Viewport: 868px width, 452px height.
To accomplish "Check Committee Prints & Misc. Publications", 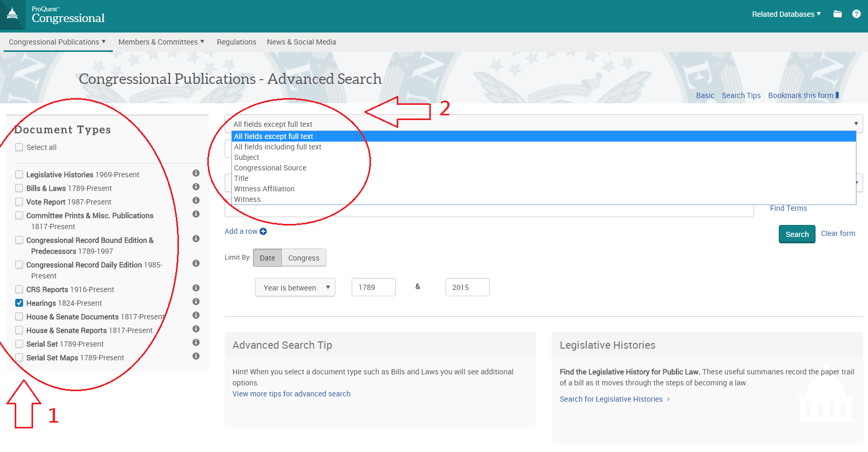I will click(19, 216).
